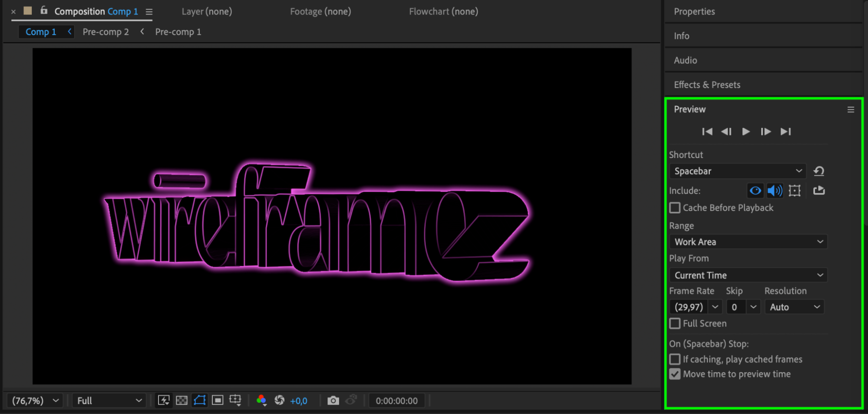The height and width of the screenshot is (414, 868).
Task: Step to the next frame
Action: point(766,131)
